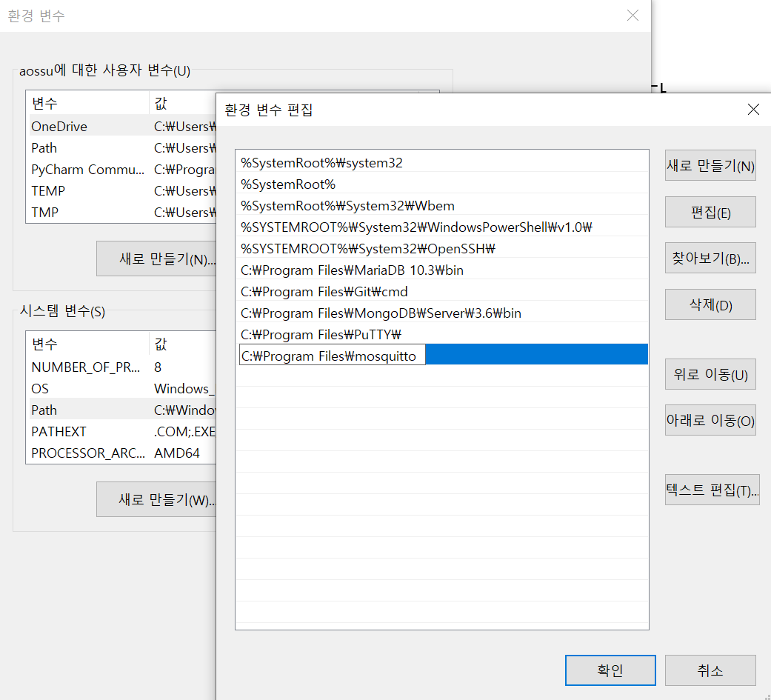Select the MariaDB 10.3\bin path entry
The height and width of the screenshot is (700, 771).
point(442,270)
